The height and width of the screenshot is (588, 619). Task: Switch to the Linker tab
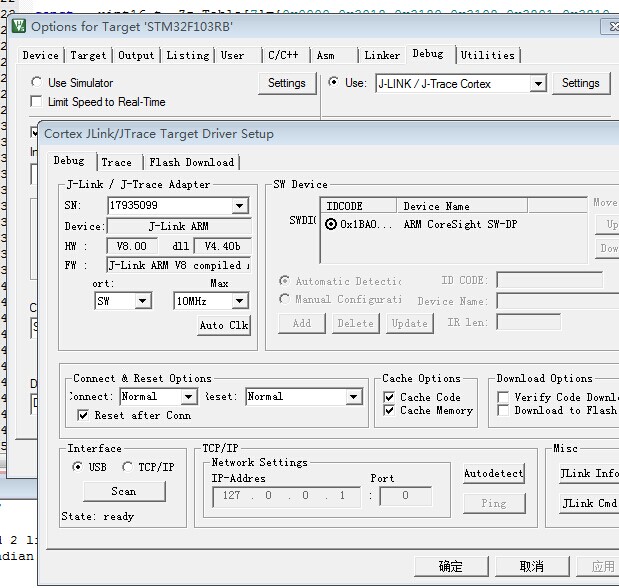(382, 55)
